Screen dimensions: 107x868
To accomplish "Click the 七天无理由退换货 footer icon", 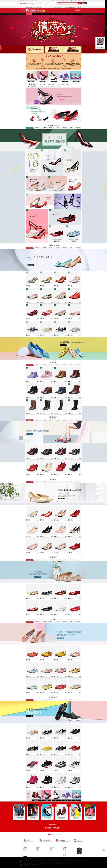I will (40, 841).
